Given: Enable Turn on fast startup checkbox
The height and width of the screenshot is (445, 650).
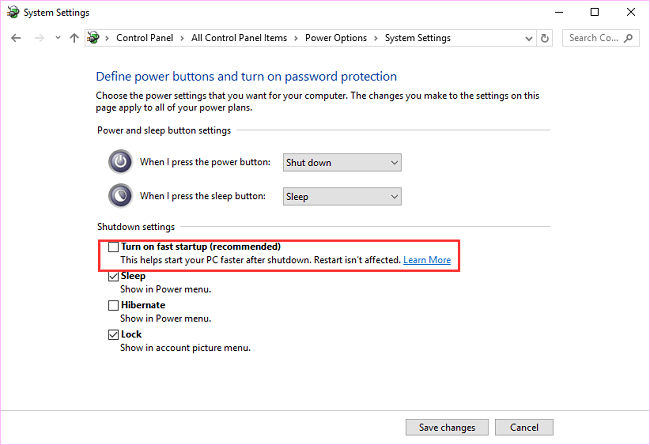Looking at the screenshot, I should tap(113, 247).
